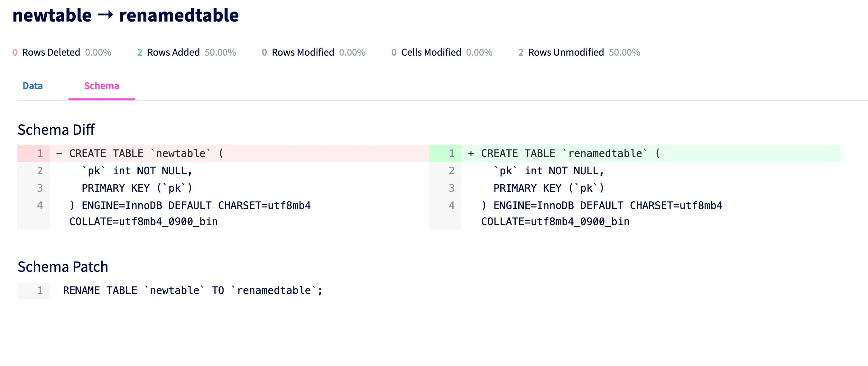Click the RENAME TABLE statement in Schema Patch
868x366 pixels.
click(192, 290)
